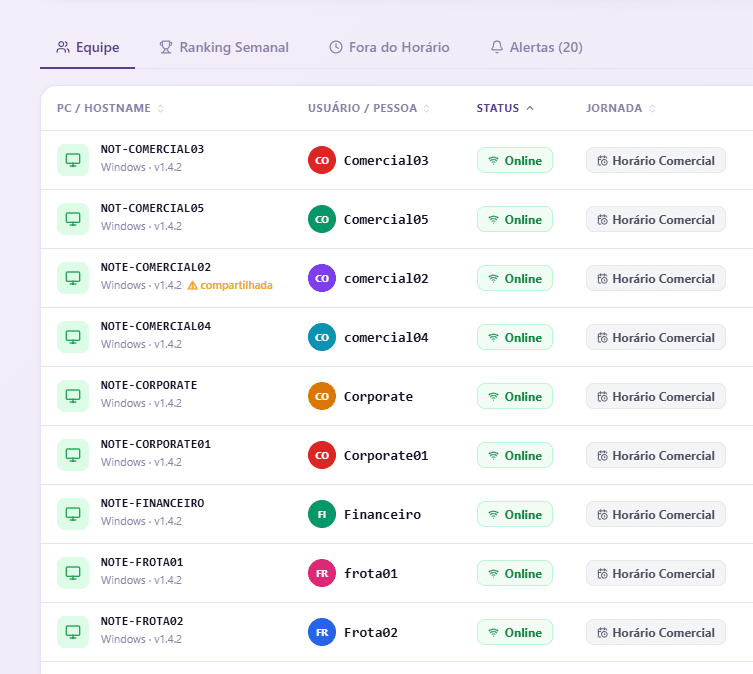Select hostname NOTE-FROTA01
Viewport: 753px width, 674px height.
click(142, 563)
